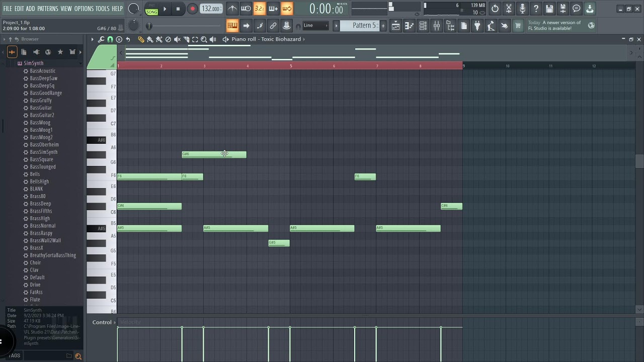Toggle countdown before recording 3.2 icon
Screen dimensions: 644x362
pos(259,9)
